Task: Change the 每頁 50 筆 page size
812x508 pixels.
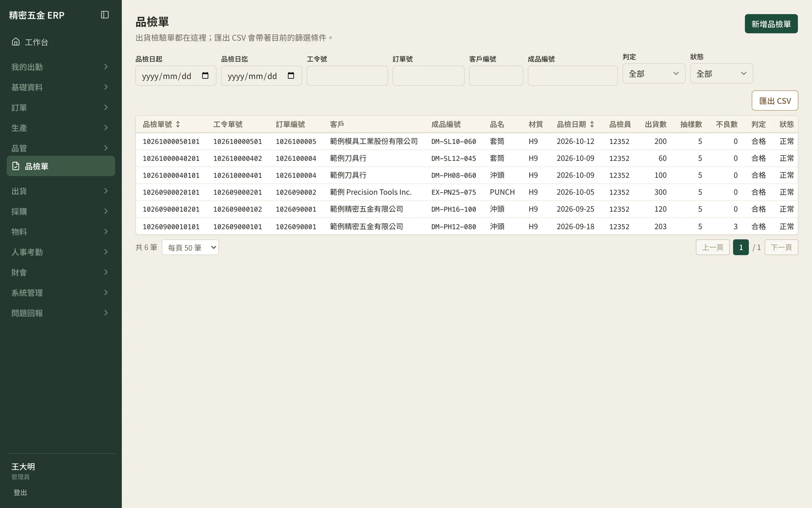Action: point(190,248)
